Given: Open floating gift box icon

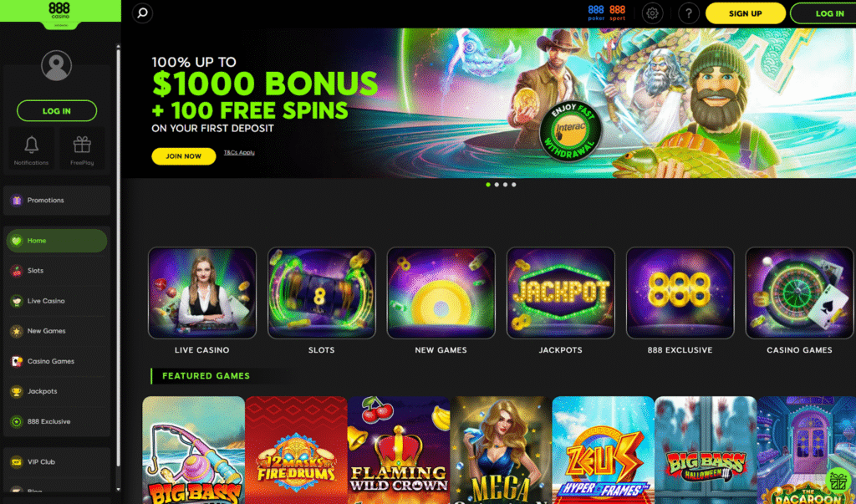Looking at the screenshot, I should coord(838,481).
